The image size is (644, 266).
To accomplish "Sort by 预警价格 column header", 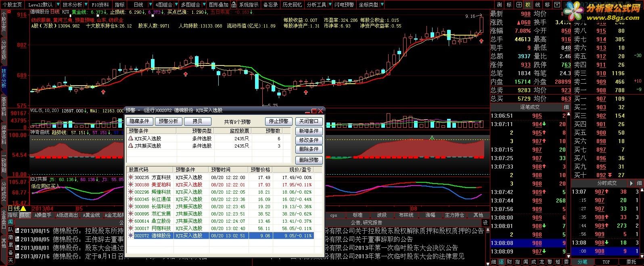I will pos(260,170).
